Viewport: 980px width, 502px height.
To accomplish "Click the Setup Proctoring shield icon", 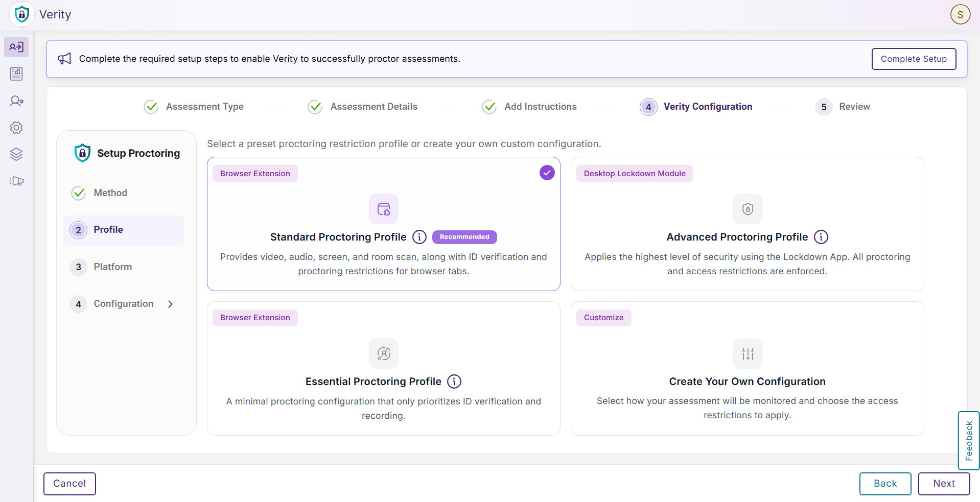I will click(x=82, y=153).
